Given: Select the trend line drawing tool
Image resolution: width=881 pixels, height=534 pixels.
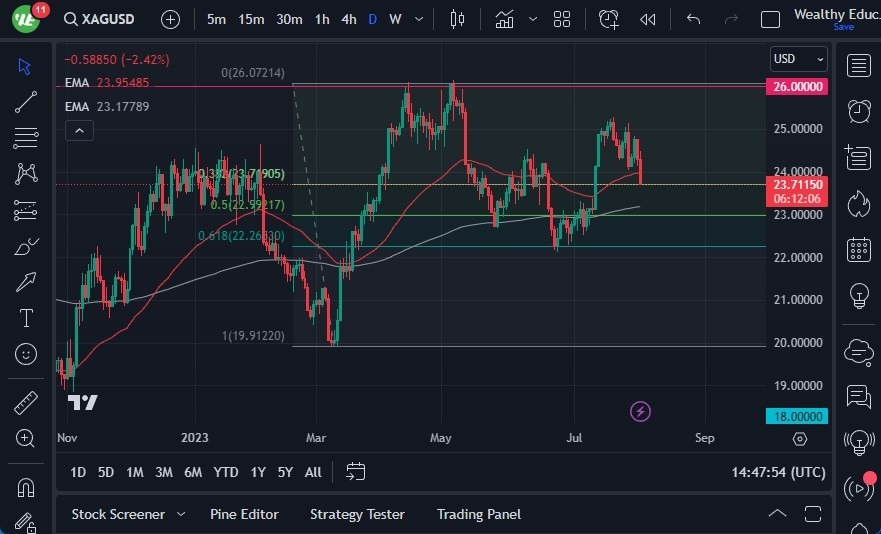Looking at the screenshot, I should click(26, 102).
